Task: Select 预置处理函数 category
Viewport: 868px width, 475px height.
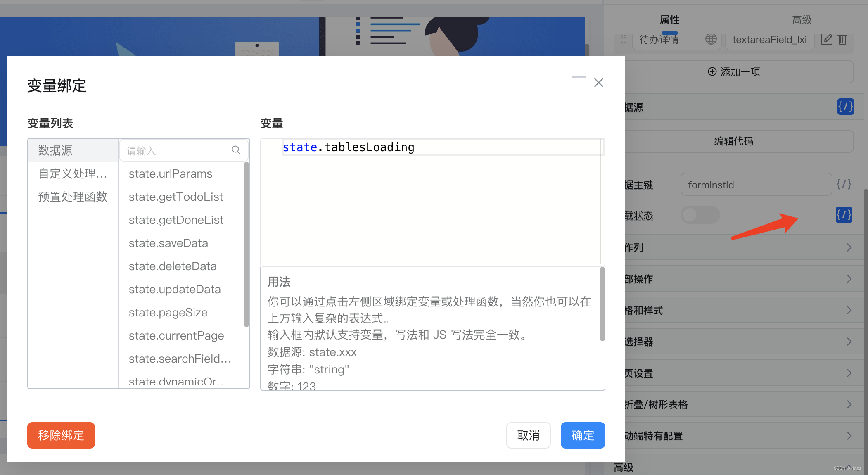Action: (x=73, y=197)
